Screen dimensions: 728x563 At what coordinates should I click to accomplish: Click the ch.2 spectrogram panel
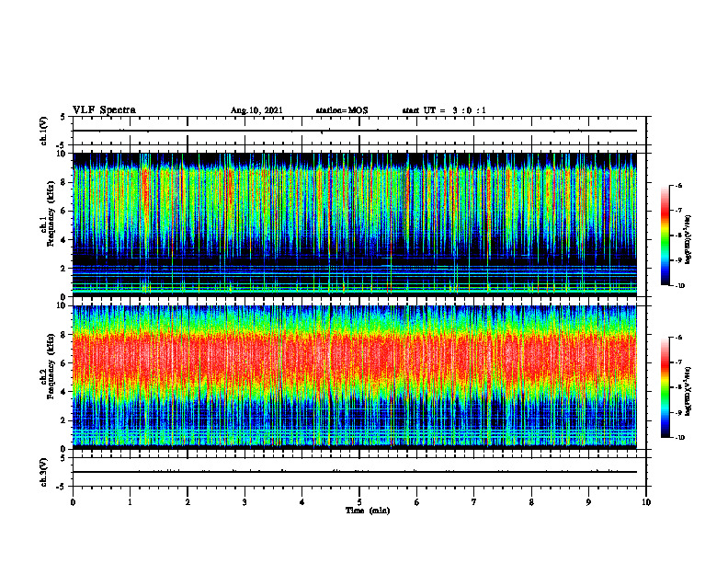(x=355, y=377)
